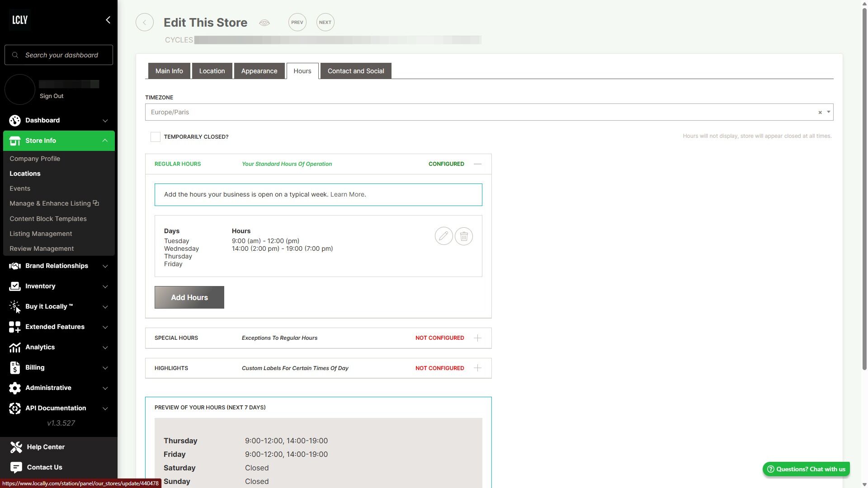
Task: Click the LCLY logo
Action: point(20,20)
